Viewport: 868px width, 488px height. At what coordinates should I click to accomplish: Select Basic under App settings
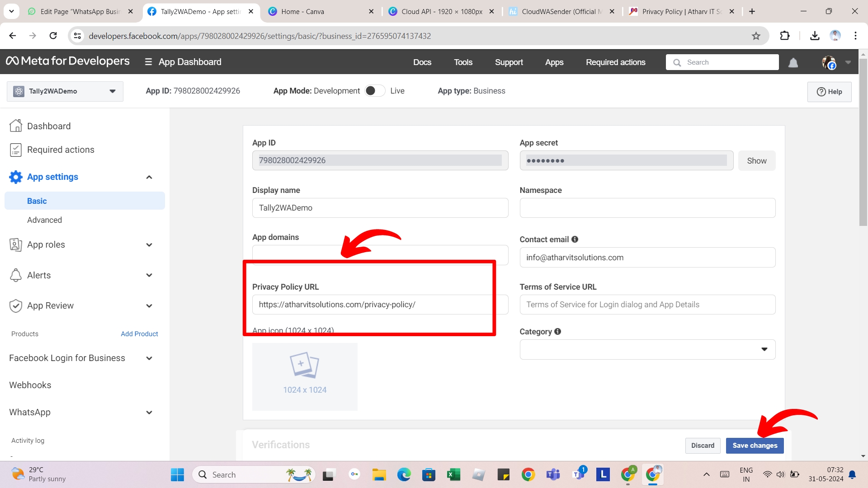(85, 201)
